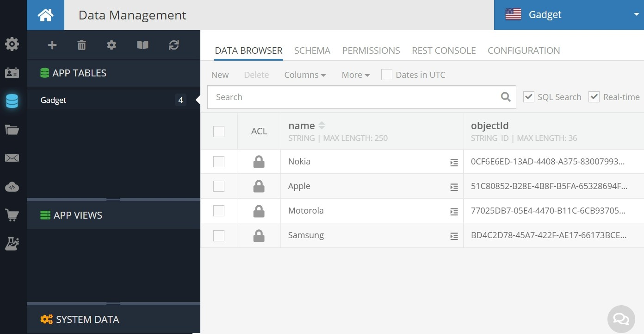Screen dimensions: 644x334
Task: Open the More dropdown menu
Action: point(355,75)
